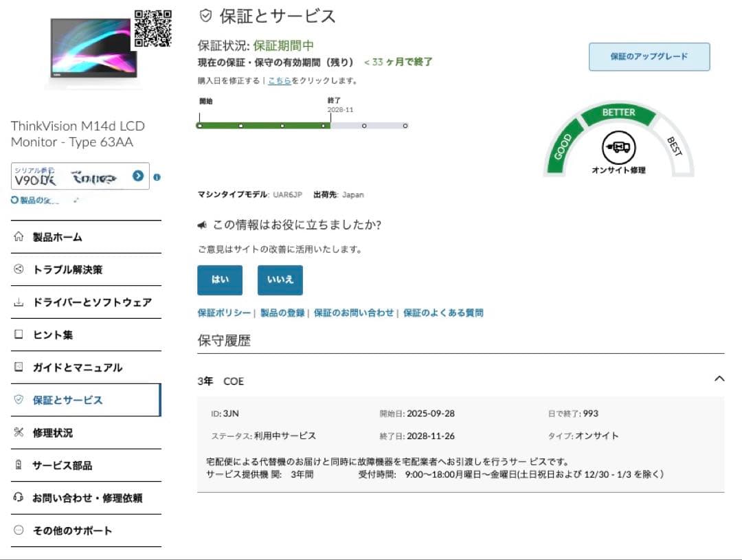Click the home icon beside 製品ホーム
742x560 pixels.
[x=19, y=236]
